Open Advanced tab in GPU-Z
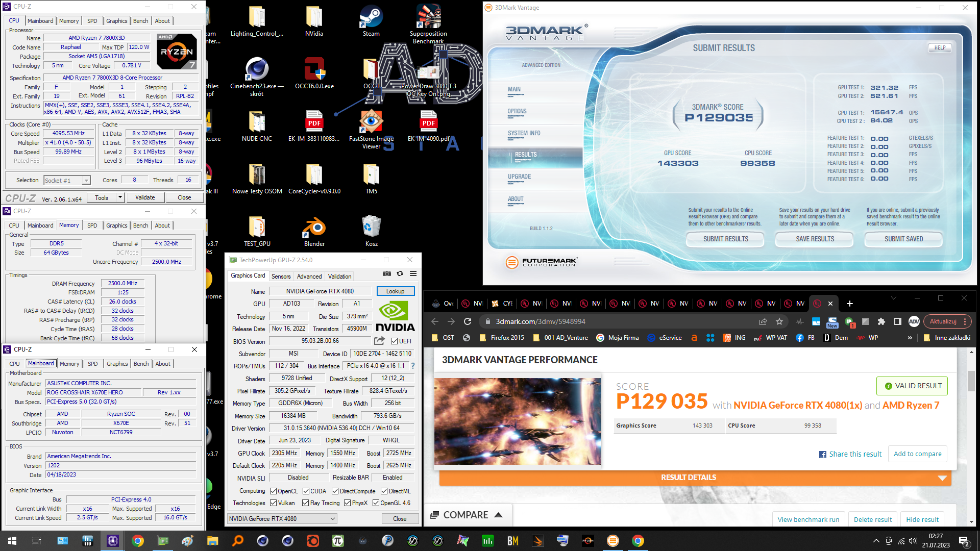This screenshot has width=980, height=551. [x=309, y=277]
